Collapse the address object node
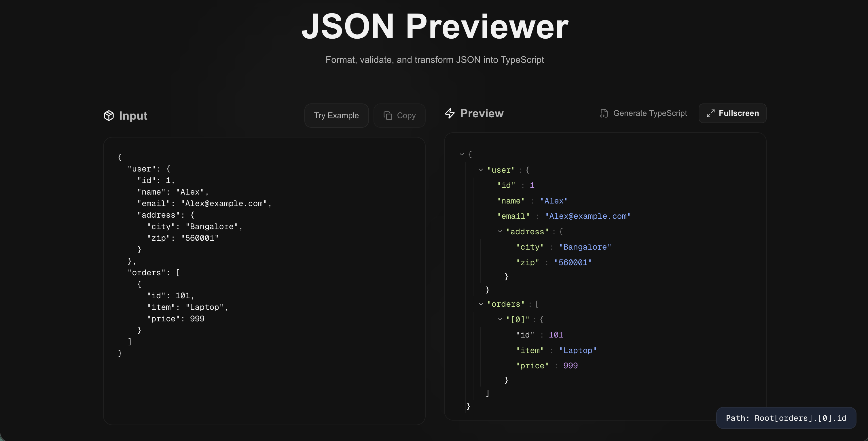 tap(499, 232)
